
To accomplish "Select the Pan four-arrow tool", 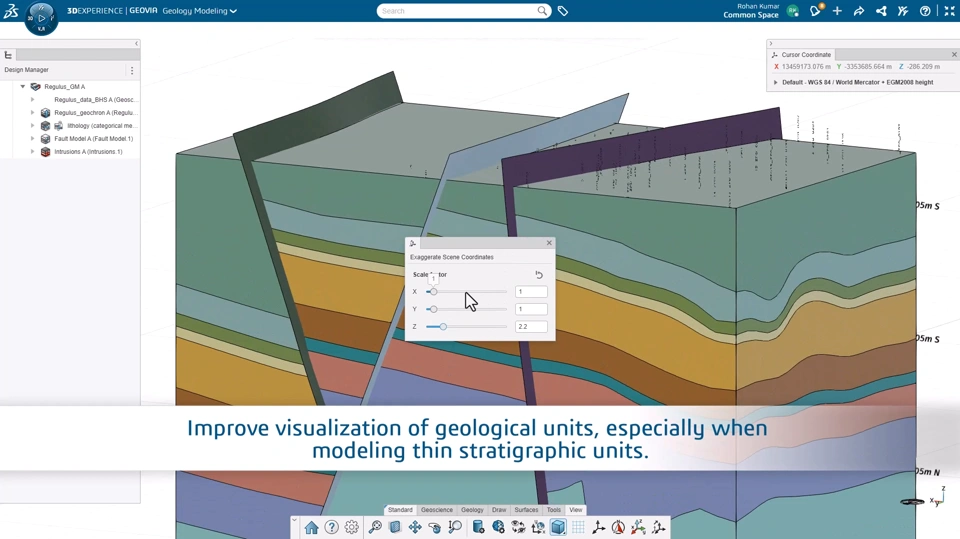I will point(415,527).
